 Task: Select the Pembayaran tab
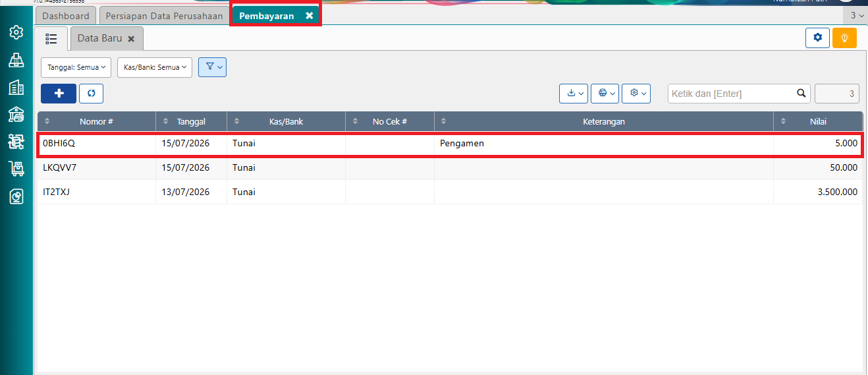pos(267,16)
